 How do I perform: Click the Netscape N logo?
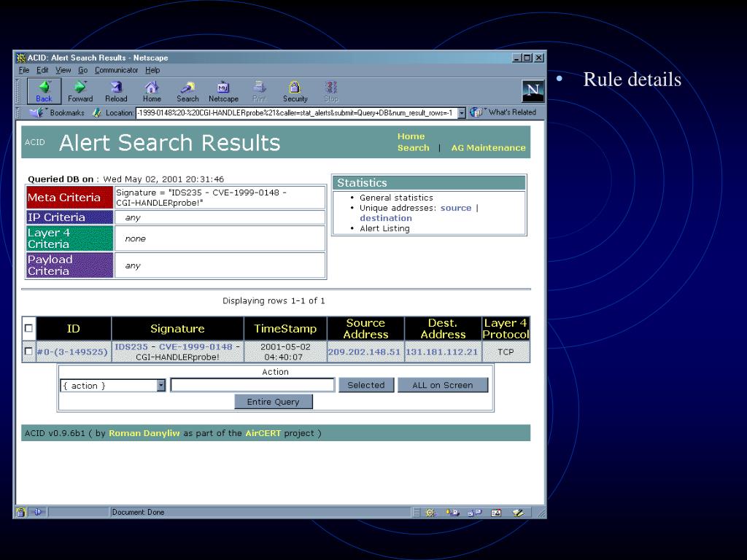pyautogui.click(x=533, y=90)
